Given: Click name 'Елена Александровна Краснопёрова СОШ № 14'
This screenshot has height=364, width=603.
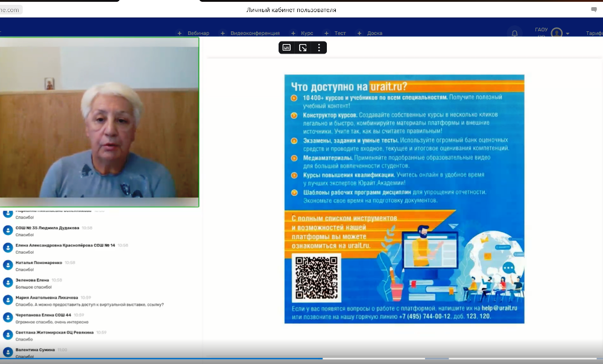Looking at the screenshot, I should (65, 245).
